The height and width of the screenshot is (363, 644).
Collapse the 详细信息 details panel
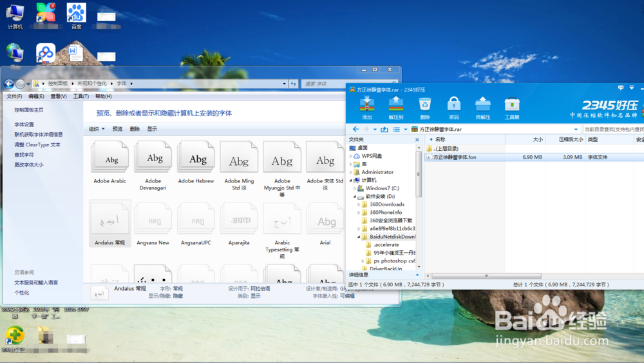[417, 275]
